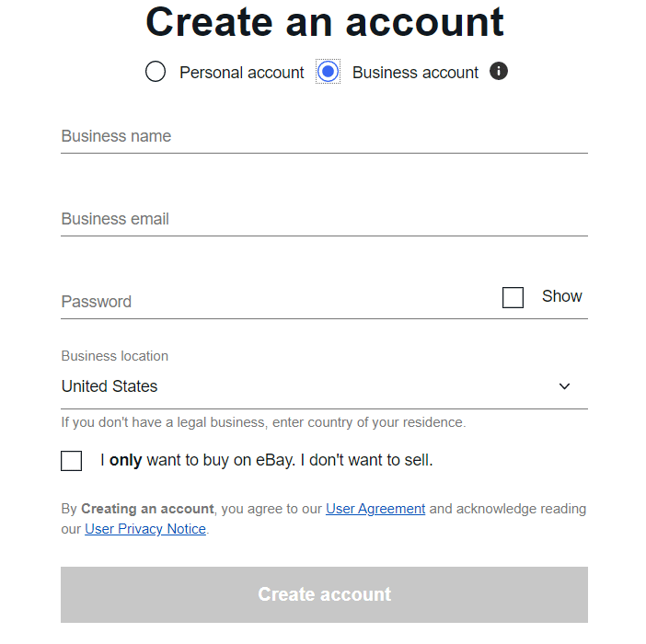Click the Create account button
The height and width of the screenshot is (644, 646).
pos(324,594)
